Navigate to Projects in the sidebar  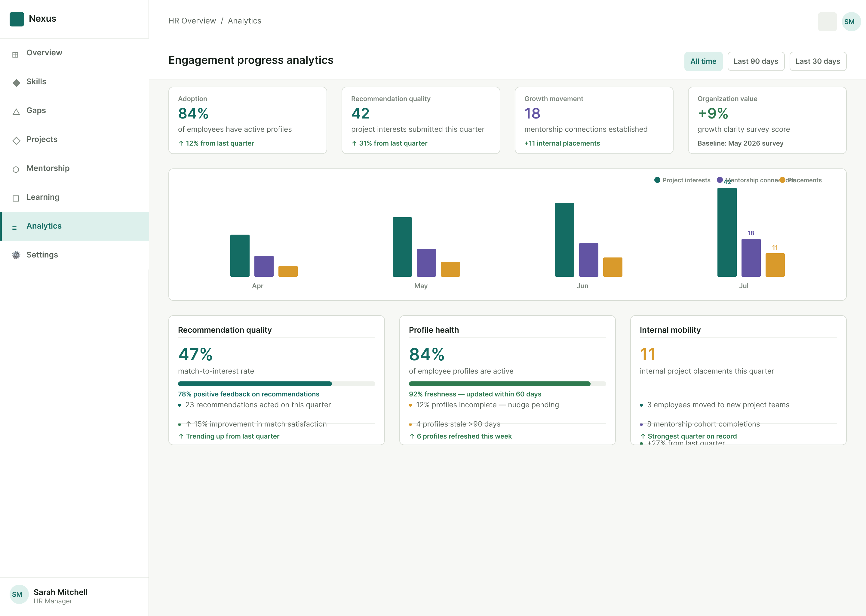pyautogui.click(x=74, y=140)
